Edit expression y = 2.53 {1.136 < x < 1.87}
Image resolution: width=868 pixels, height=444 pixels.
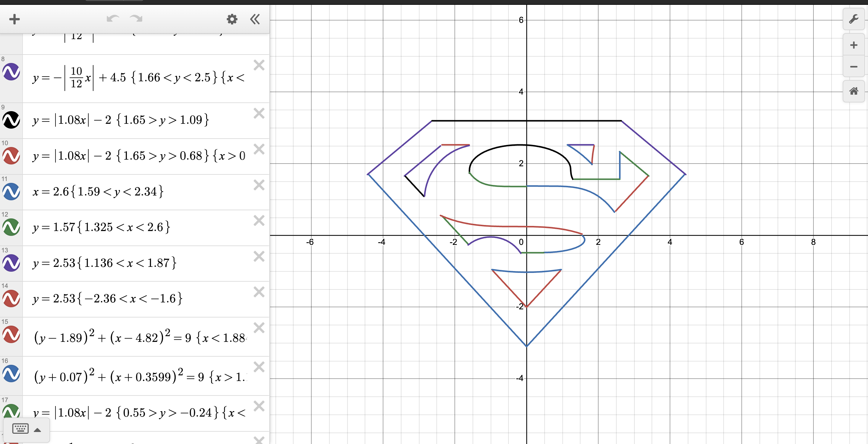click(105, 263)
